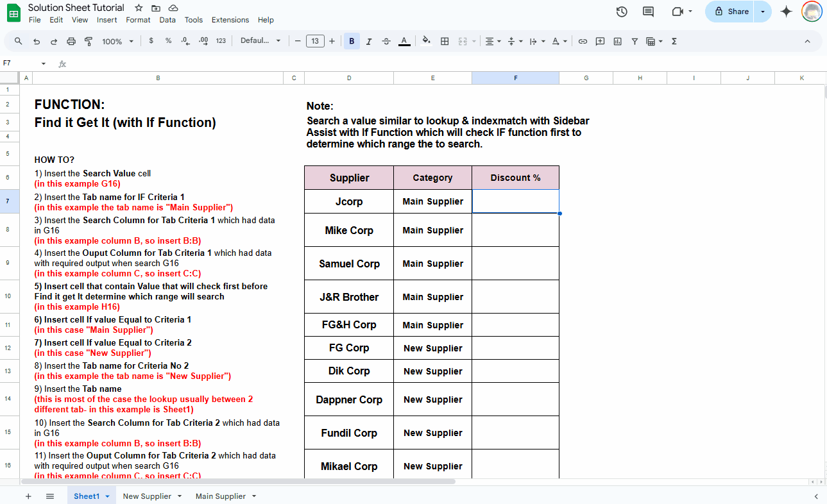Open the fill color picker

tap(427, 41)
